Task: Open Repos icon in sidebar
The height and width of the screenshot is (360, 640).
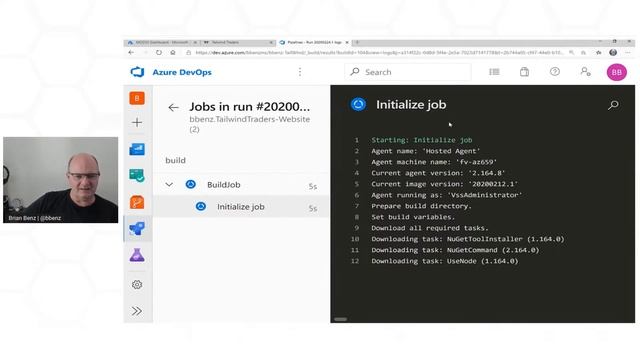Action: click(x=137, y=202)
